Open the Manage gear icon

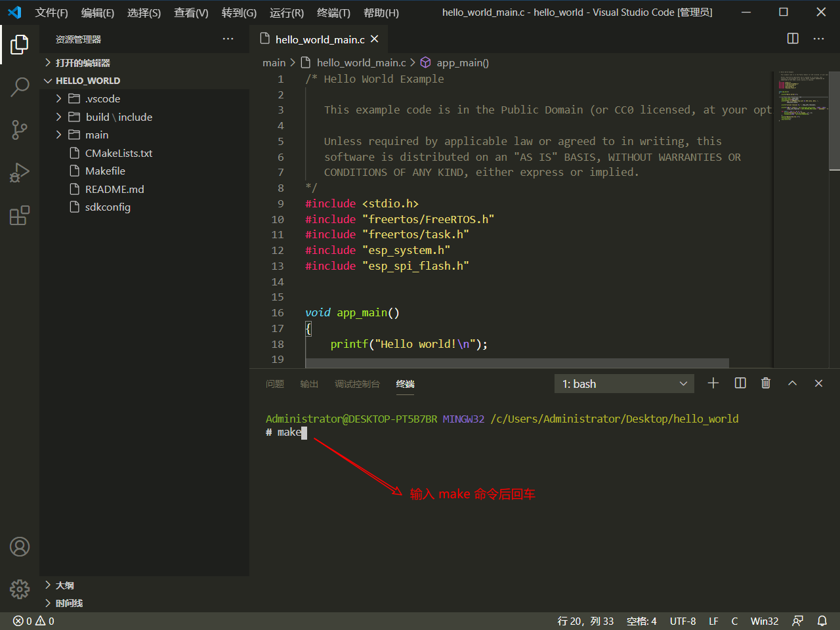(20, 589)
